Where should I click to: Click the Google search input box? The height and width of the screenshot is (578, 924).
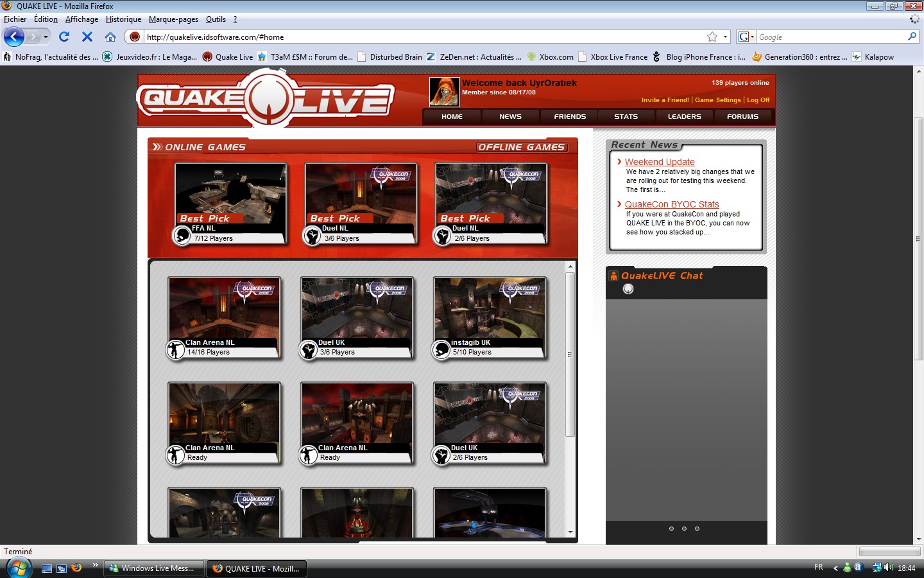click(x=831, y=37)
